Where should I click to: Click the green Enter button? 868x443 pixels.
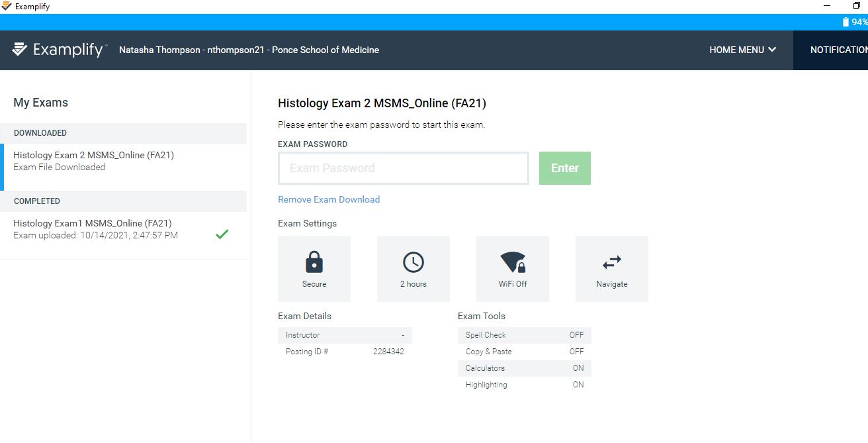(565, 168)
